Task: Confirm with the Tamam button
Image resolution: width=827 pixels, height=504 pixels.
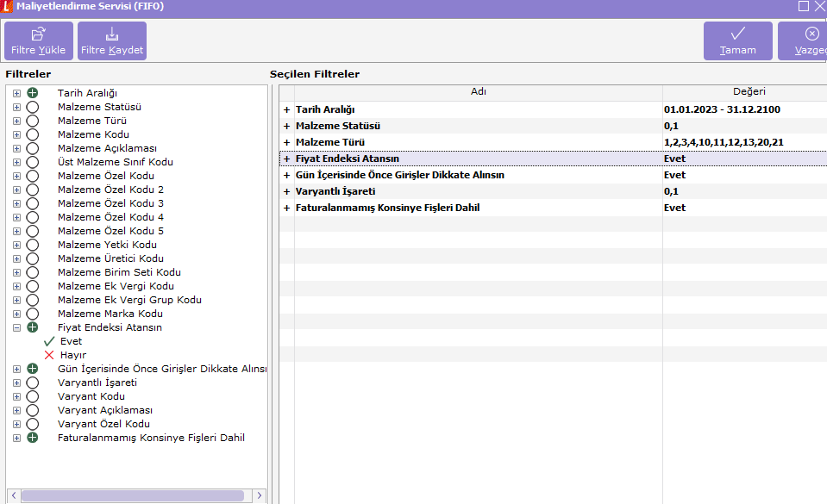Action: point(738,40)
